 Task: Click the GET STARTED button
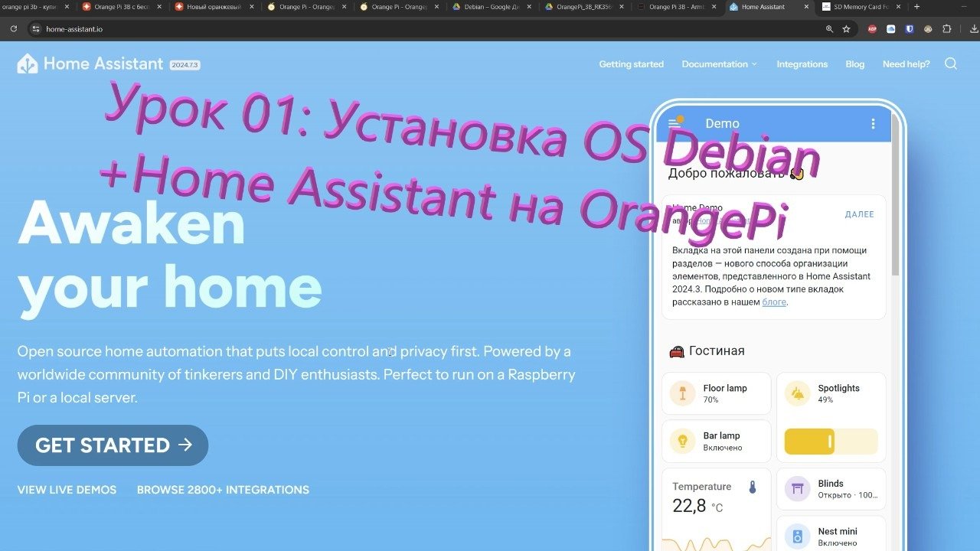tap(113, 445)
